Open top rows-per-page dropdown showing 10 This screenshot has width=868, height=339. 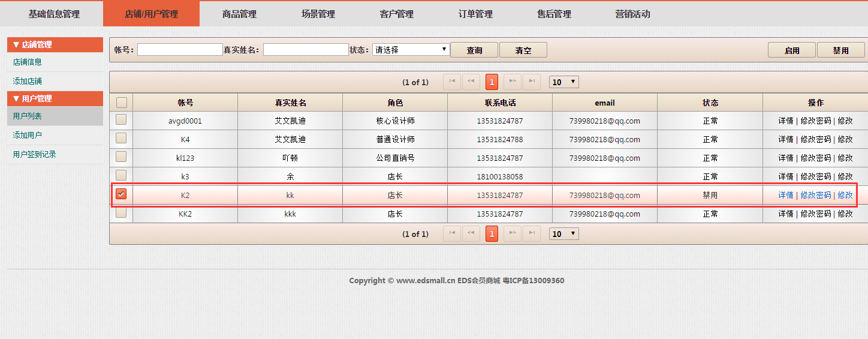[564, 82]
